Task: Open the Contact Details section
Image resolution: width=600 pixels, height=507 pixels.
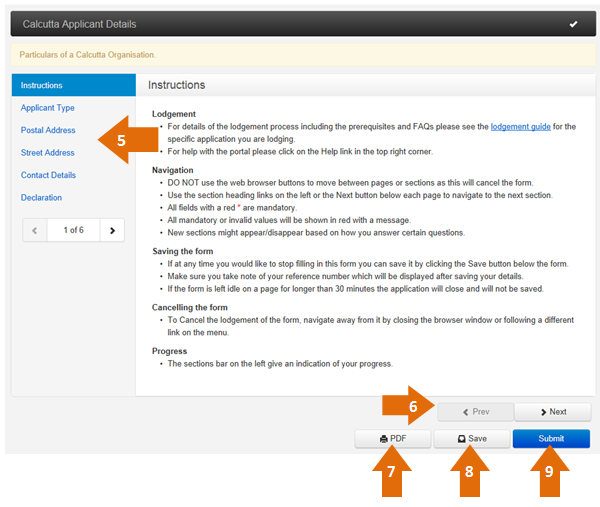Action: click(x=48, y=175)
